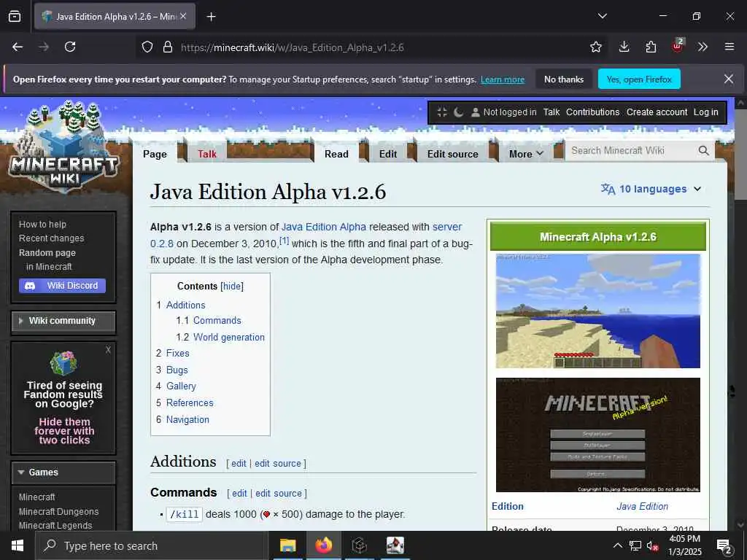
Task: Expand the Wiki community sidebar section
Action: click(x=63, y=321)
